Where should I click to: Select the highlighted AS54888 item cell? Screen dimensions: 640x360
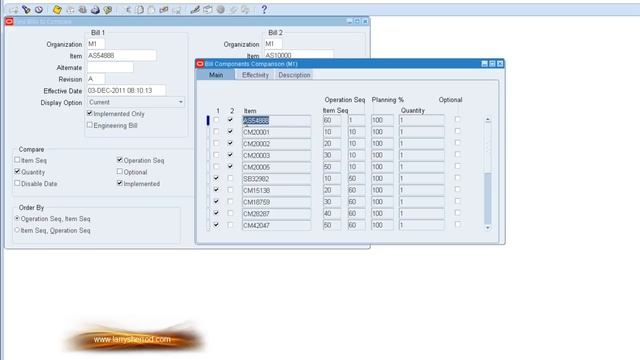(x=276, y=120)
